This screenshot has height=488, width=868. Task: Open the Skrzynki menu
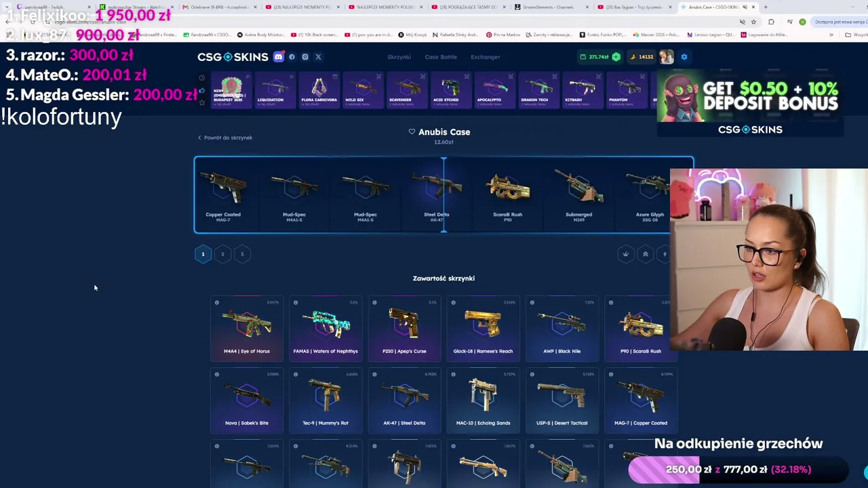(399, 57)
